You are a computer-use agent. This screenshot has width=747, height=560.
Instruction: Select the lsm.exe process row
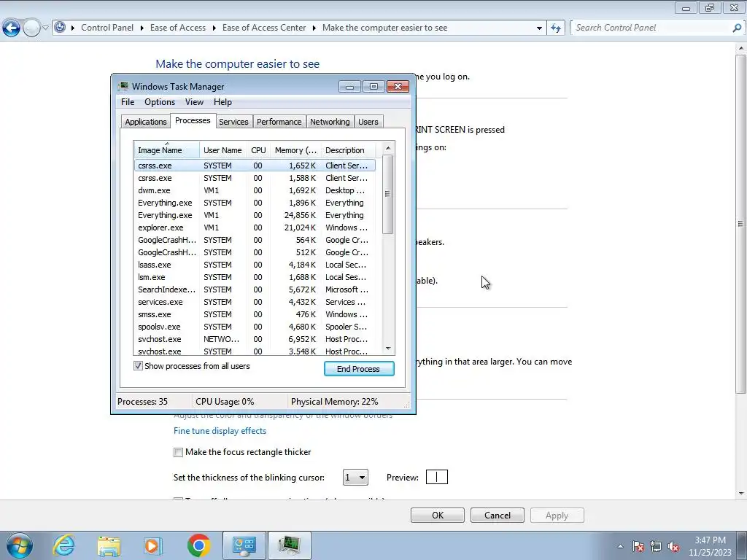click(x=255, y=277)
